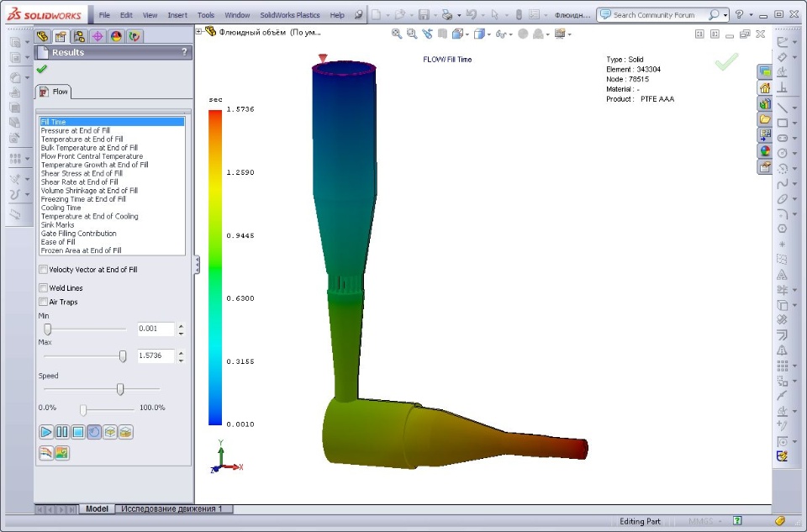Click Zoom to Area icon
The image size is (807, 532).
412,34
